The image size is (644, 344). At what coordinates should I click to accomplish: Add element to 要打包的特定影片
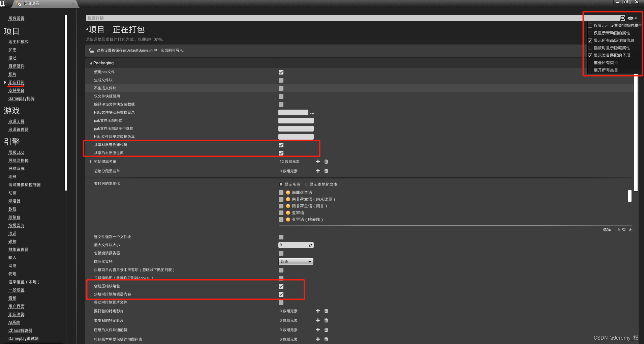pos(318,311)
